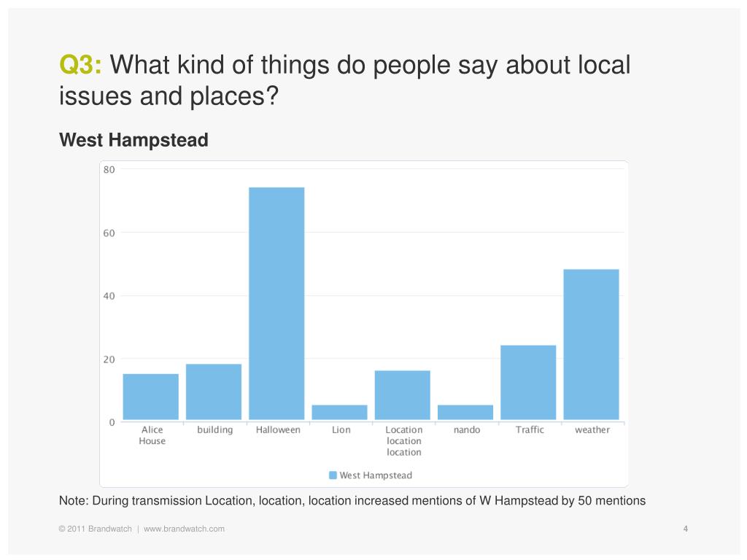This screenshot has height=560, width=747.
Task: Click the Lion bar
Action: [340, 413]
